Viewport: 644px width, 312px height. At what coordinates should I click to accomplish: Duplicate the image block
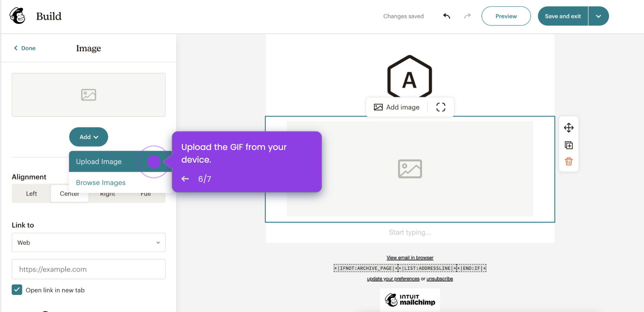(569, 145)
